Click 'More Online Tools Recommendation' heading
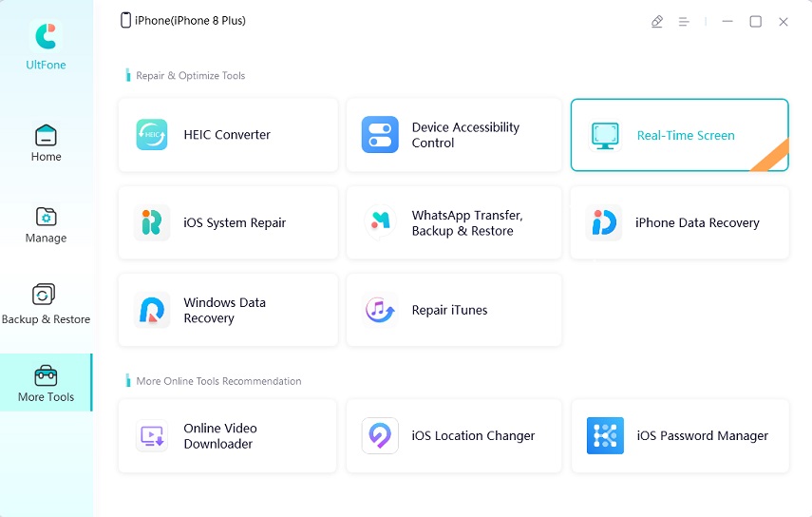This screenshot has width=812, height=517. tap(218, 381)
